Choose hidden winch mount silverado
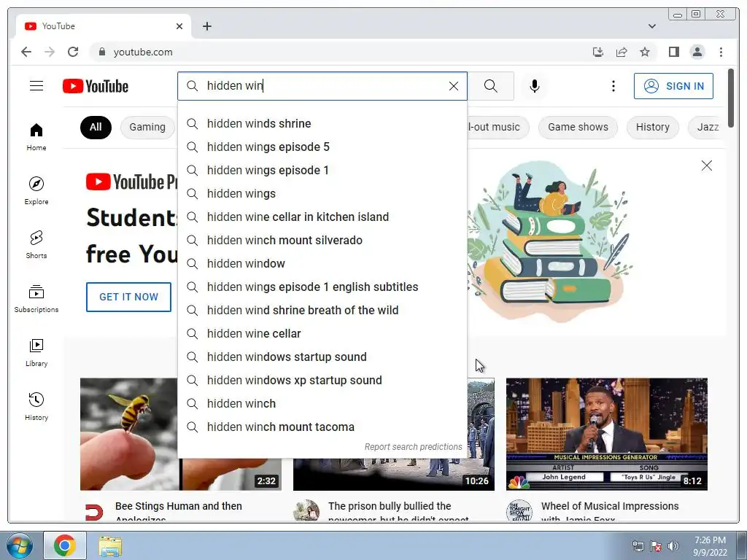 [322, 240]
